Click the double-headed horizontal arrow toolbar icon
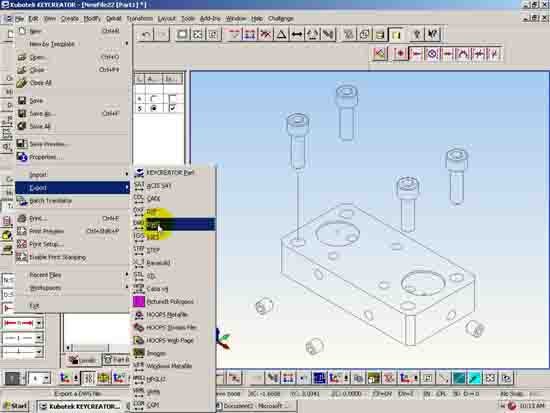This screenshot has height=413, width=550. pyautogui.click(x=297, y=34)
